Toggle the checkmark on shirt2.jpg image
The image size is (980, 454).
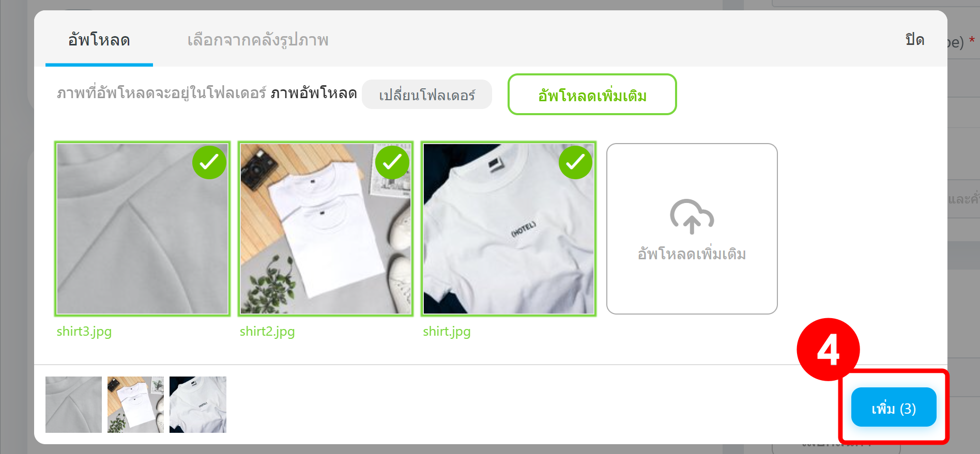pos(392,162)
